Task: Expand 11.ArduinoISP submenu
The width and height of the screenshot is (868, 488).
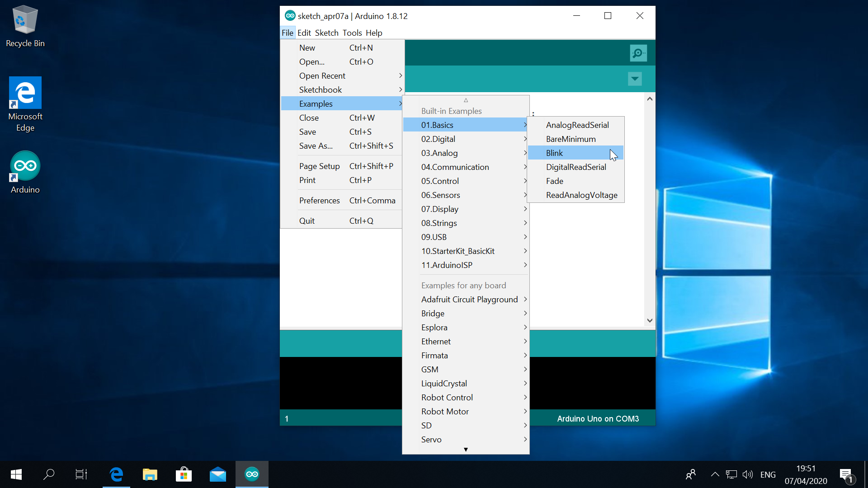Action: click(466, 265)
